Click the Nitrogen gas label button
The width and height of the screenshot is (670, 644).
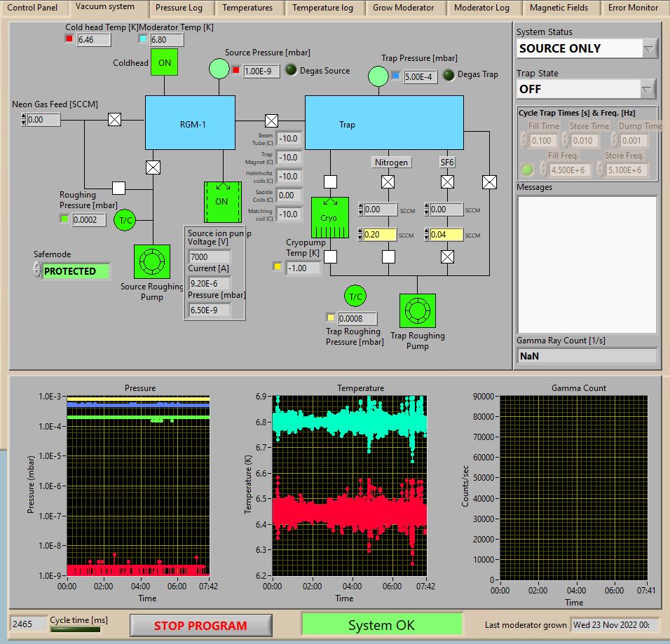tap(391, 162)
